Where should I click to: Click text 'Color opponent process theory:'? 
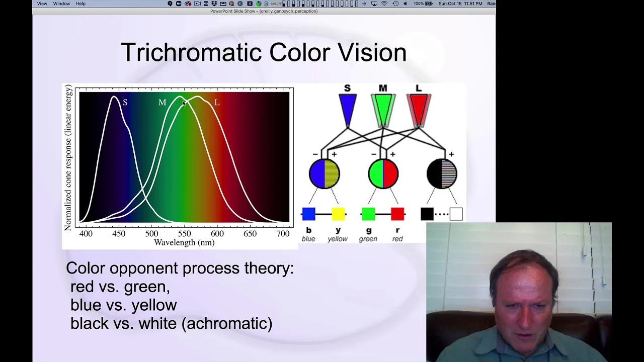coord(180,268)
